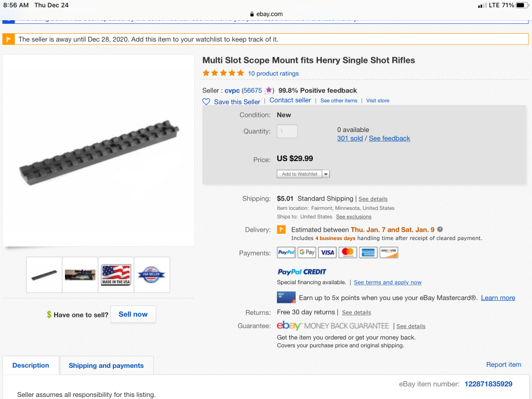Select the USA Seller badge thumbnail
532x399 pixels.
pyautogui.click(x=152, y=274)
